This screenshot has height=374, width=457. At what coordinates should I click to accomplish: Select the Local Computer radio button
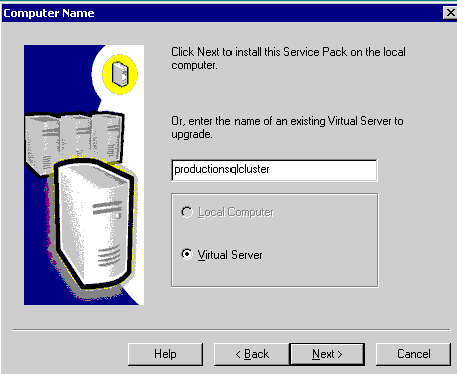tap(187, 212)
